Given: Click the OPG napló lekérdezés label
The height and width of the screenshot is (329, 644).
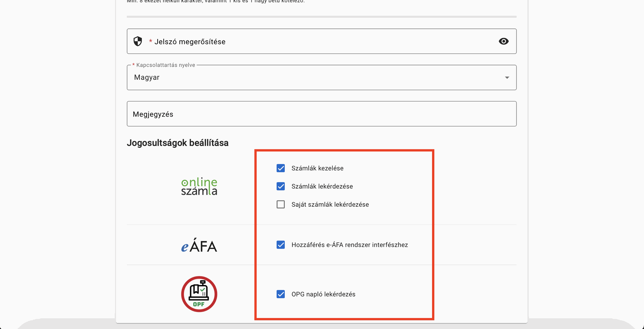Looking at the screenshot, I should (x=323, y=294).
